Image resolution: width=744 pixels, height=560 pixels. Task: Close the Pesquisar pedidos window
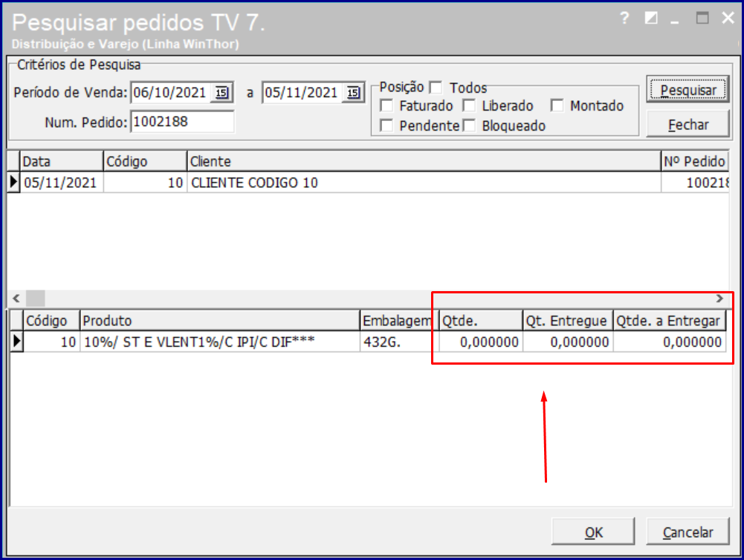728,18
